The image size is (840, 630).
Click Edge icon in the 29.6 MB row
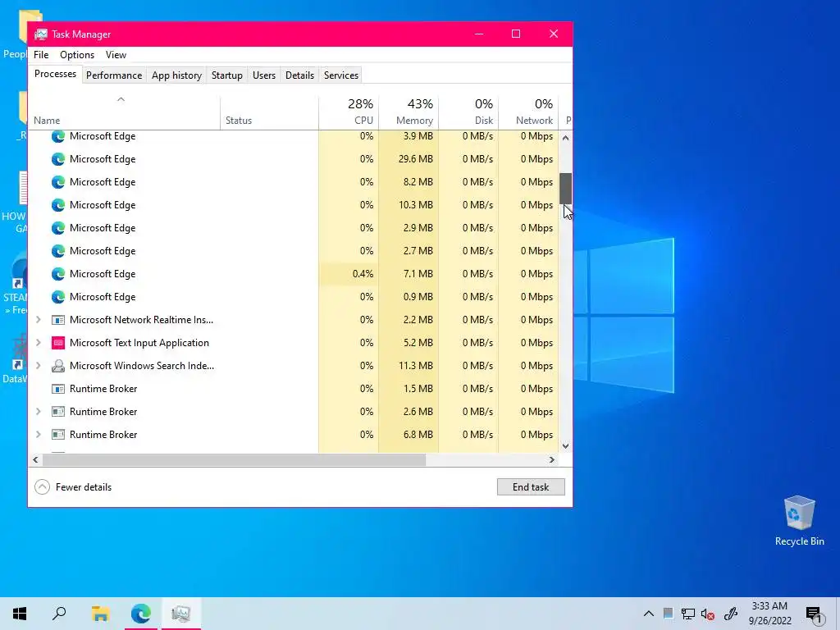[x=58, y=159]
